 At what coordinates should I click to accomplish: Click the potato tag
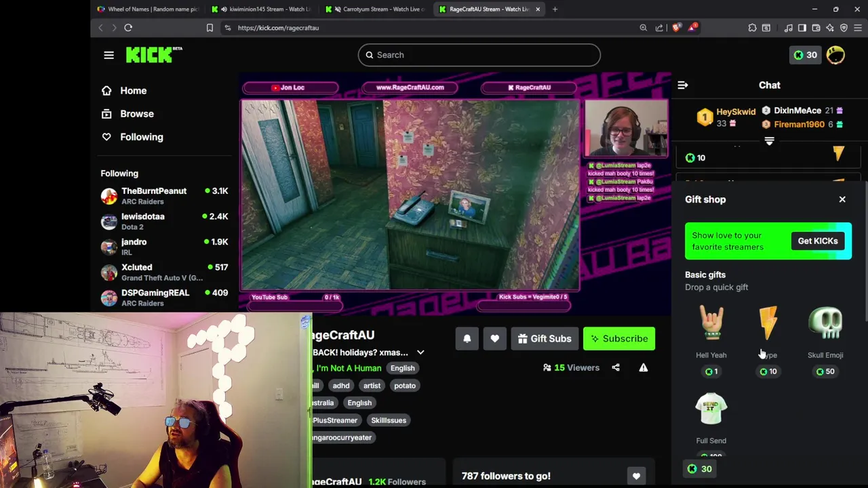[x=405, y=386]
